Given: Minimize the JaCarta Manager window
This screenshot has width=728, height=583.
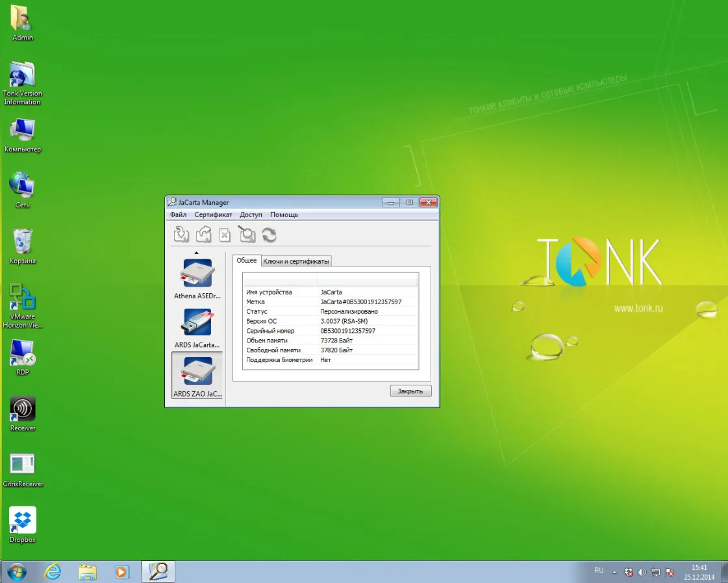Looking at the screenshot, I should click(391, 202).
